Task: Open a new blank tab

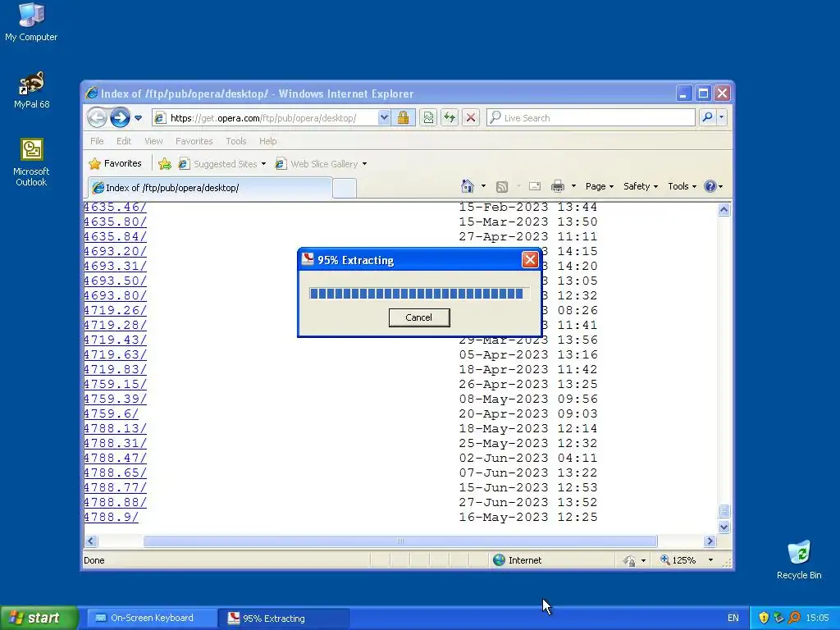Action: point(345,188)
